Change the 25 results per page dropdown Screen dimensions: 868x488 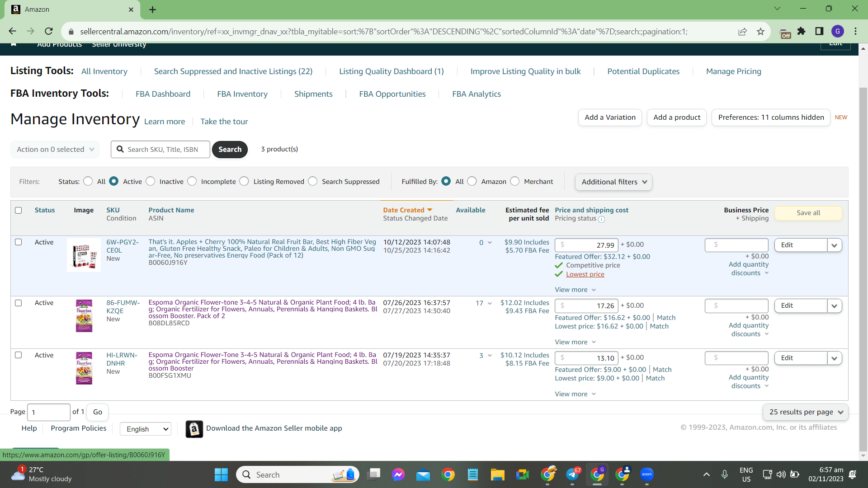point(806,412)
